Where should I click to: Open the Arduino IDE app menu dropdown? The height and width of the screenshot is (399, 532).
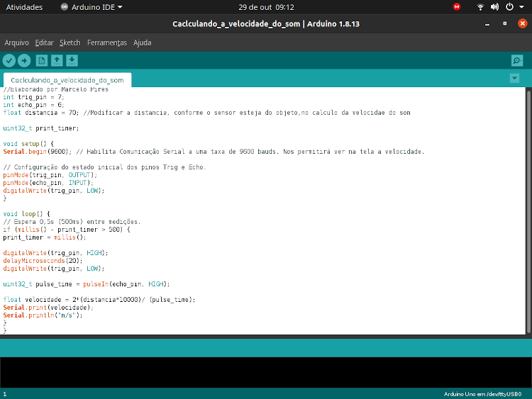click(x=92, y=7)
